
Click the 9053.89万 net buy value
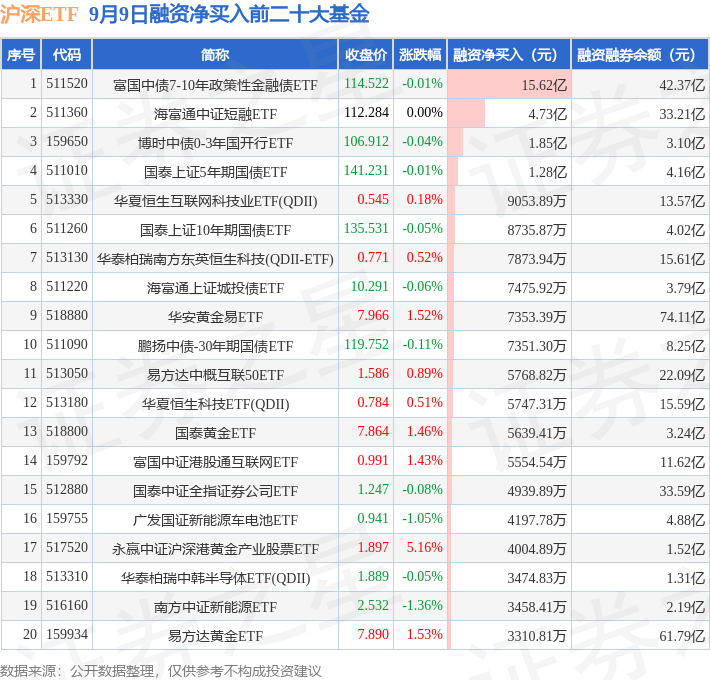tap(537, 201)
